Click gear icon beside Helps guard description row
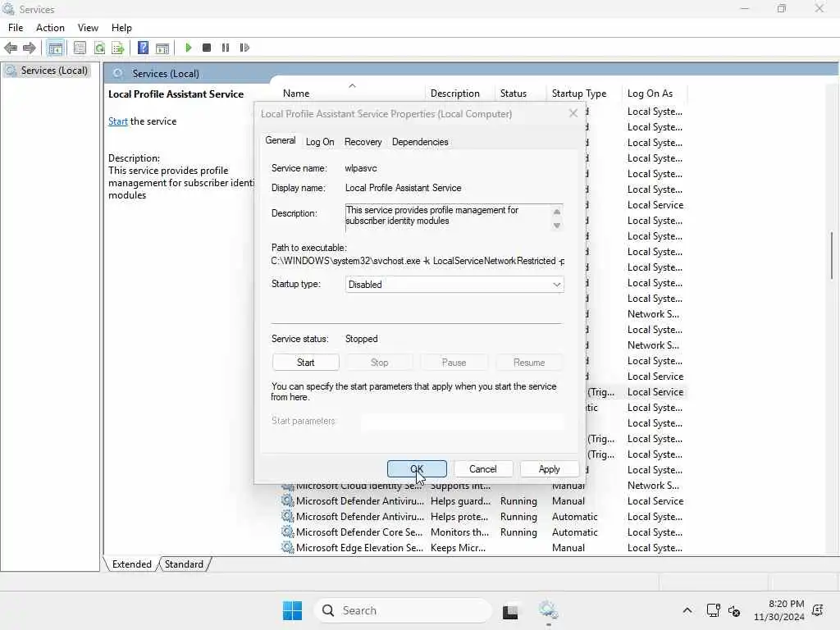The image size is (840, 630). (x=288, y=500)
